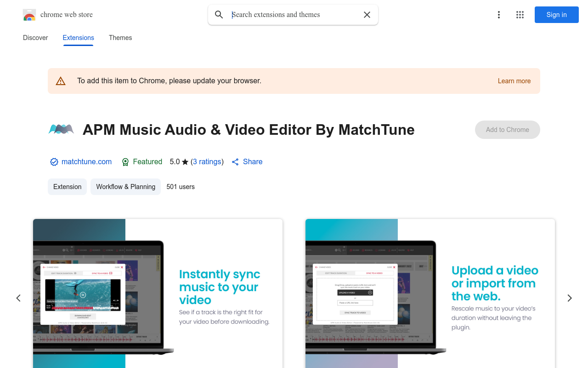Image resolution: width=588 pixels, height=368 pixels.
Task: Click the update your browser message
Action: point(169,81)
